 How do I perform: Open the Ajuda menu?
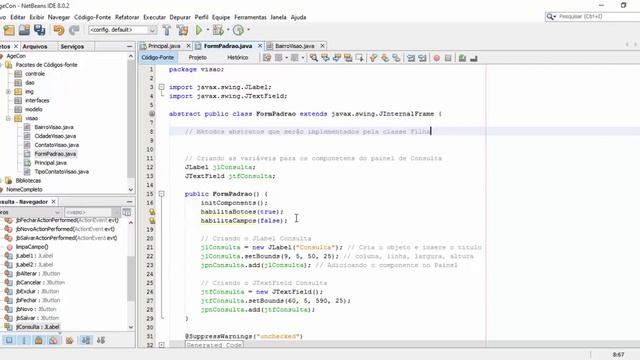point(298,17)
